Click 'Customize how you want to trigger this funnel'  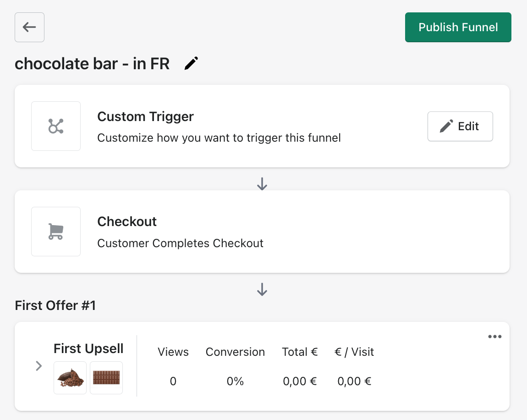click(x=219, y=138)
